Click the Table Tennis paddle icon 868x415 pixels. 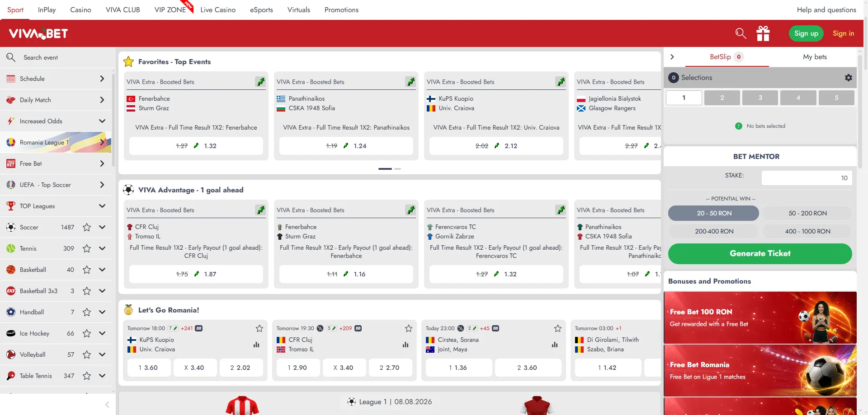pyautogui.click(x=11, y=376)
